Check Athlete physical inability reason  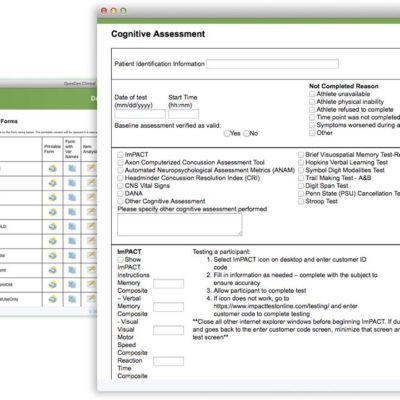312,102
